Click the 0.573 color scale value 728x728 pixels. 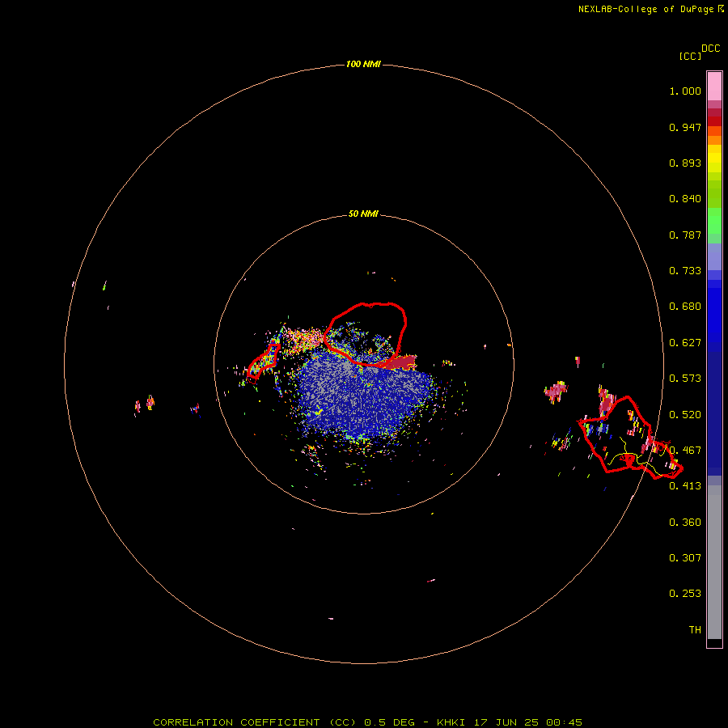685,379
